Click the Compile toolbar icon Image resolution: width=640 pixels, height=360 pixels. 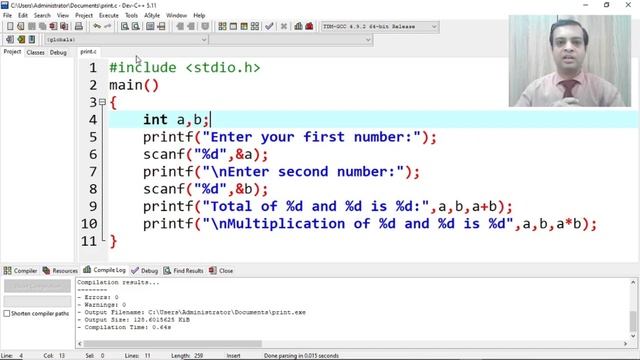pos(222,27)
